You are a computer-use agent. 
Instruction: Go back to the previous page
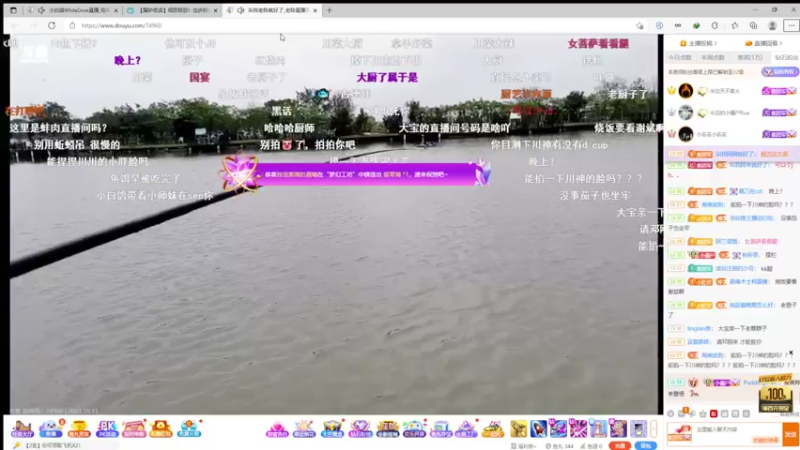pos(15,26)
